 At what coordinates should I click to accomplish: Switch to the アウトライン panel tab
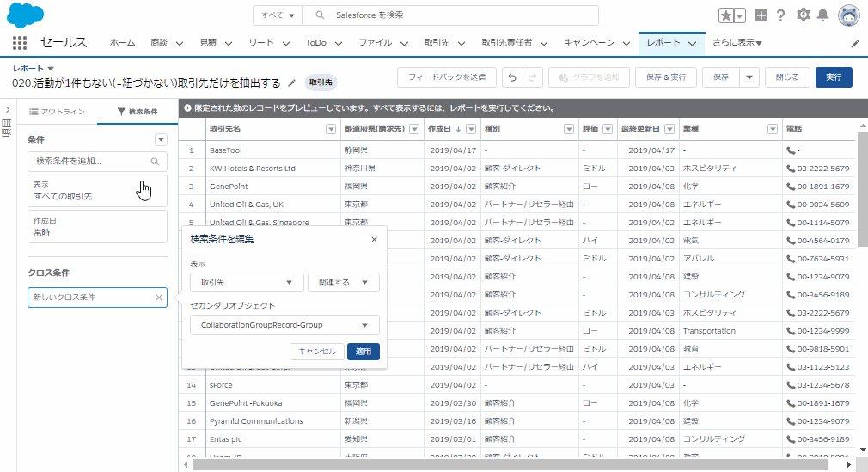(57, 112)
